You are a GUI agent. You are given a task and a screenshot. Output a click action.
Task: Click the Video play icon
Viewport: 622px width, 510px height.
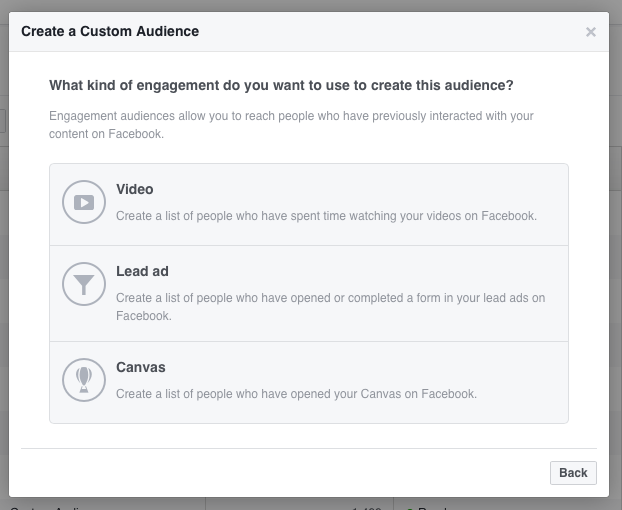(84, 202)
